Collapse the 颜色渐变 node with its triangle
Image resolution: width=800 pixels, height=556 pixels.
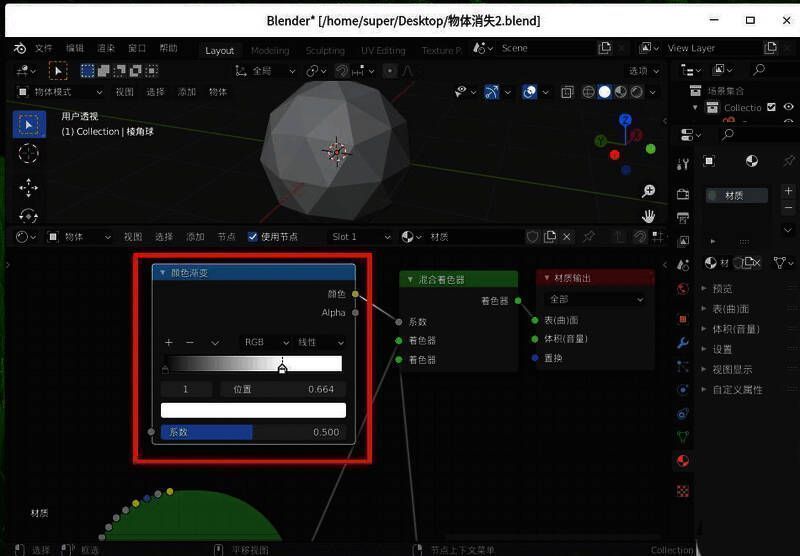(x=163, y=273)
